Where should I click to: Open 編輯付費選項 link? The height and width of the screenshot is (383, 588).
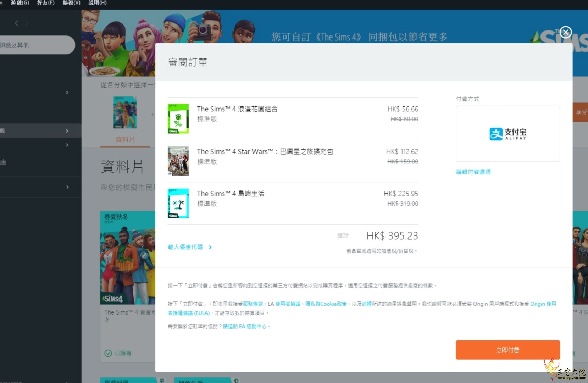[473, 172]
